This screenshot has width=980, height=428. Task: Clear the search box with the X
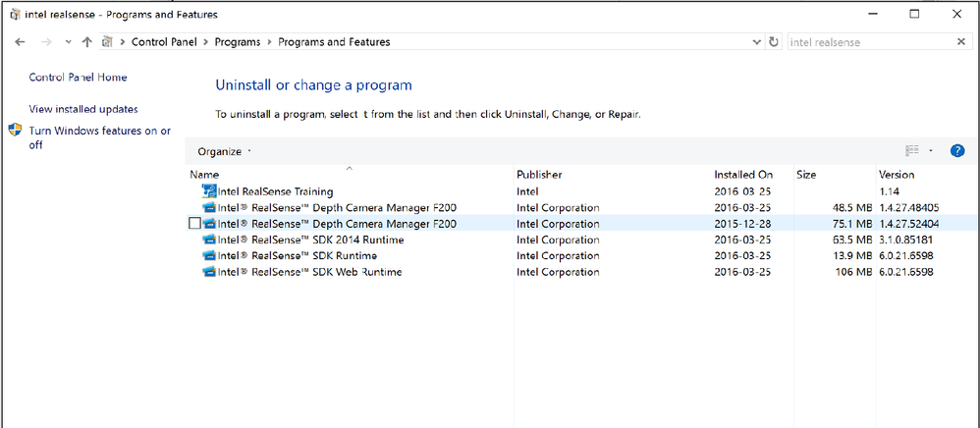point(961,42)
